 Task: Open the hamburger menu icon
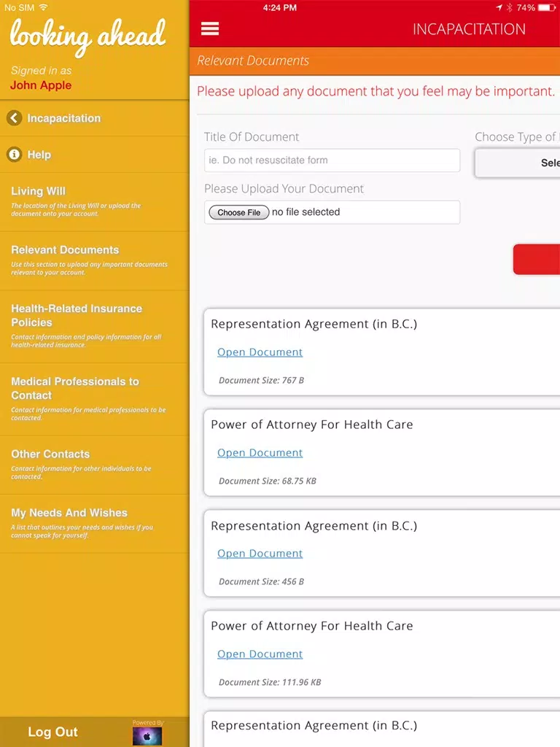pyautogui.click(x=209, y=29)
